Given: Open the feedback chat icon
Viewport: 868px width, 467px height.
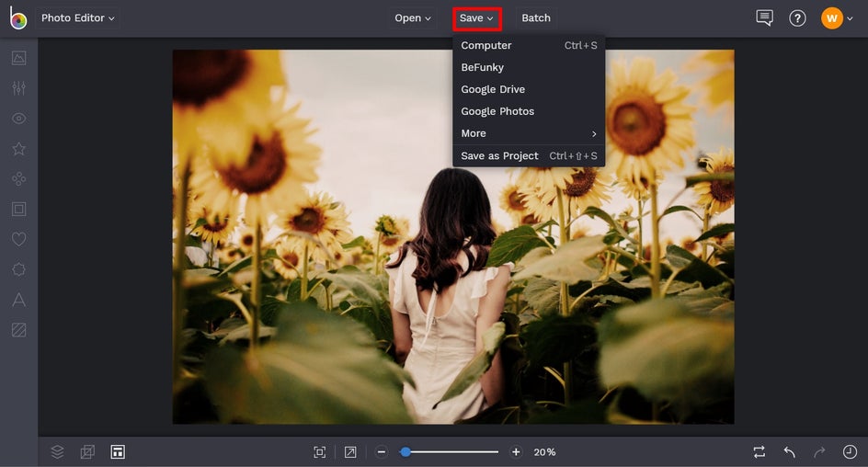Looking at the screenshot, I should click(x=764, y=17).
